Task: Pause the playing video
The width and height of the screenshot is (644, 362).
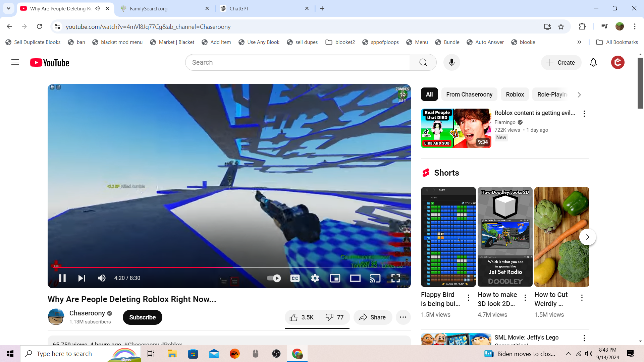Action: click(x=62, y=278)
